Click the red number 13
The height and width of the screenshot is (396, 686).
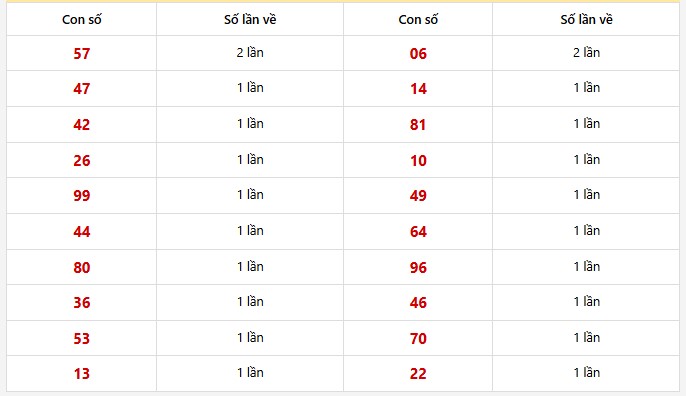82,374
